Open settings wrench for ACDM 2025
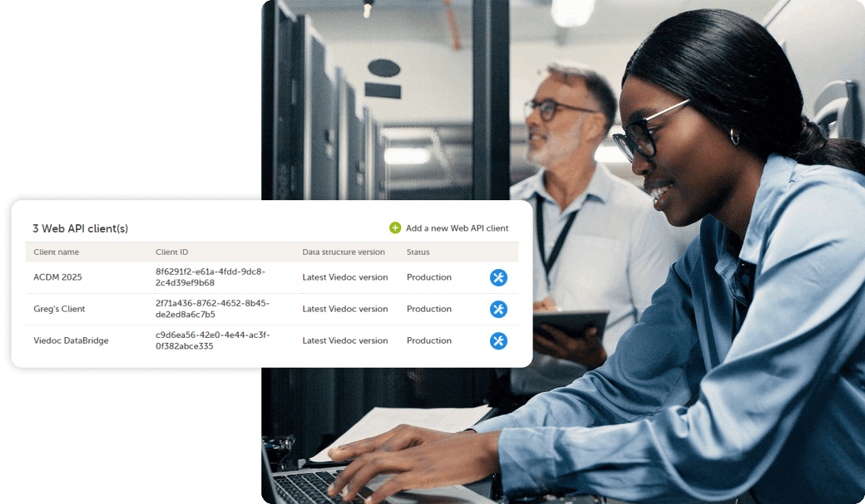 499,278
